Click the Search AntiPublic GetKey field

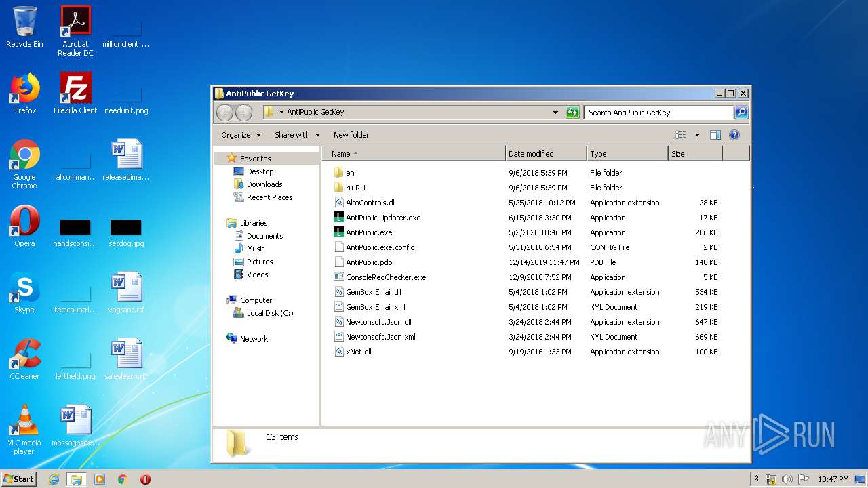pyautogui.click(x=658, y=113)
